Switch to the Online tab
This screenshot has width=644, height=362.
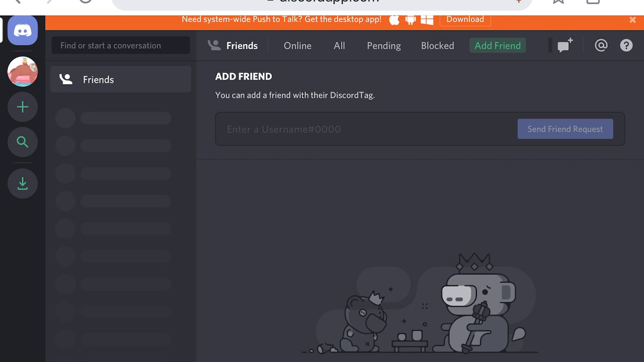click(297, 46)
